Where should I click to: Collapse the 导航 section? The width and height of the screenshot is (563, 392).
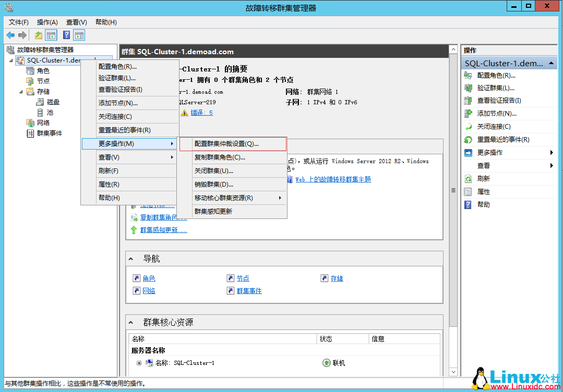tap(131, 259)
